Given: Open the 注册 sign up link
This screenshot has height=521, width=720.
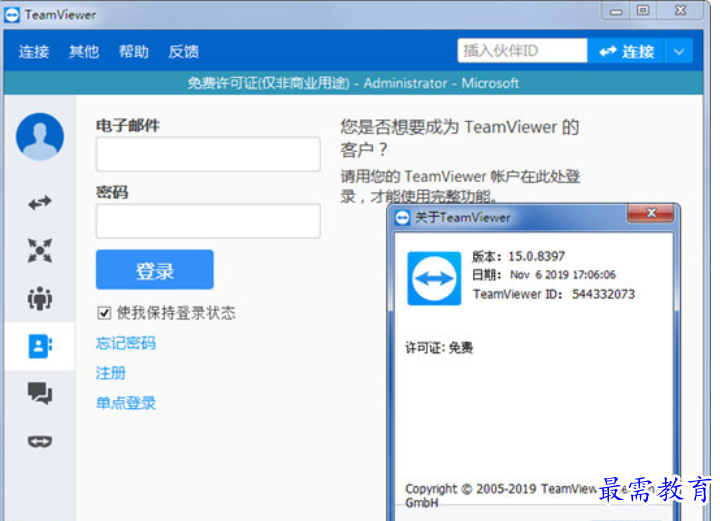Looking at the screenshot, I should tap(111, 373).
